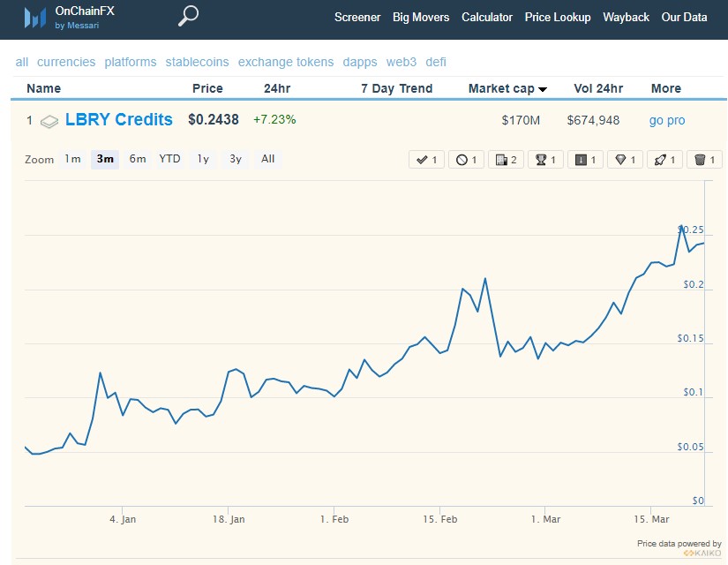Click the down-arrow box reaction button

click(x=585, y=160)
